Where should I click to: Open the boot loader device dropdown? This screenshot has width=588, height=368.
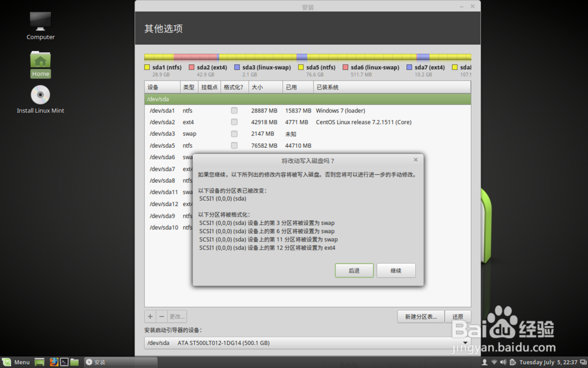[465, 342]
